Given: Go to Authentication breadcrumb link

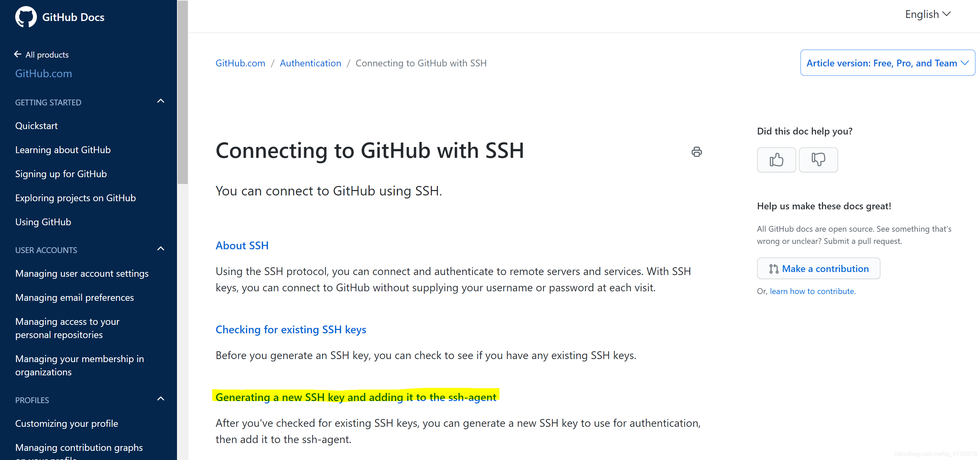Looking at the screenshot, I should click(310, 63).
